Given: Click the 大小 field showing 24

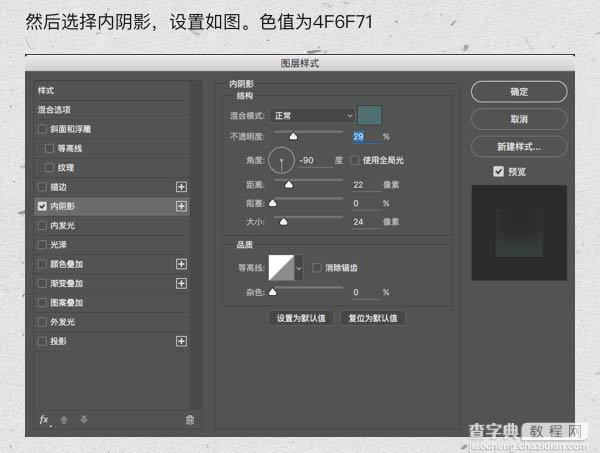Looking at the screenshot, I should click(x=367, y=222).
